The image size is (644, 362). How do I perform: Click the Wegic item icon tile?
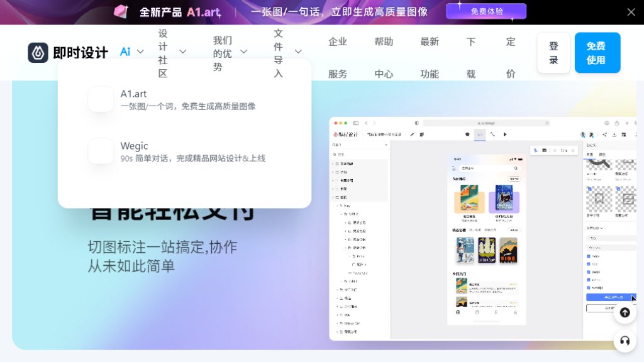pyautogui.click(x=101, y=151)
